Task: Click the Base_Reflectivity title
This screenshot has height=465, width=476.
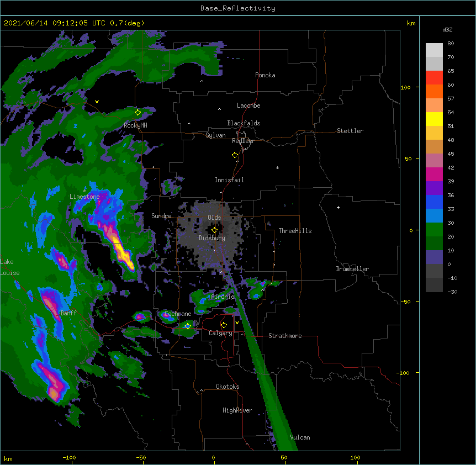Action: 238,8
